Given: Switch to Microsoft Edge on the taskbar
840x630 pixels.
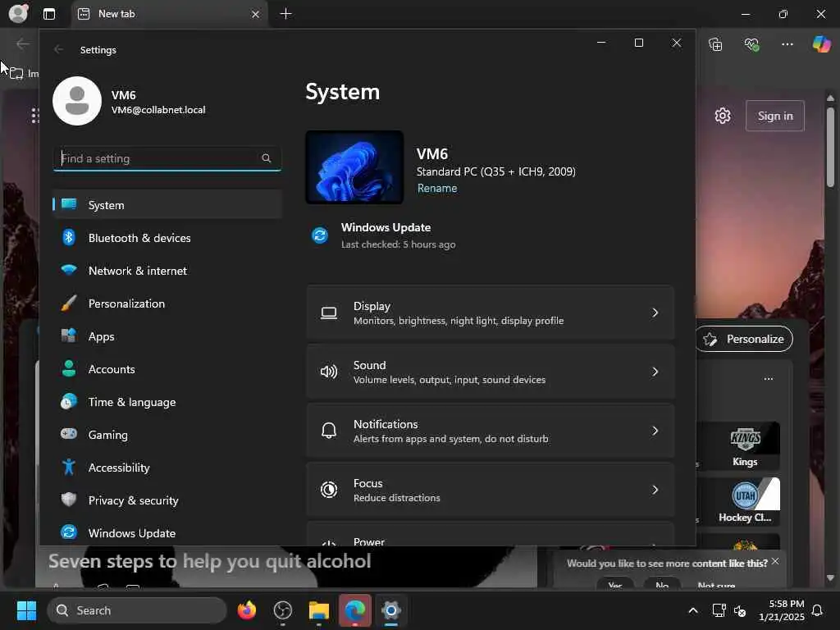Looking at the screenshot, I should tap(354, 610).
